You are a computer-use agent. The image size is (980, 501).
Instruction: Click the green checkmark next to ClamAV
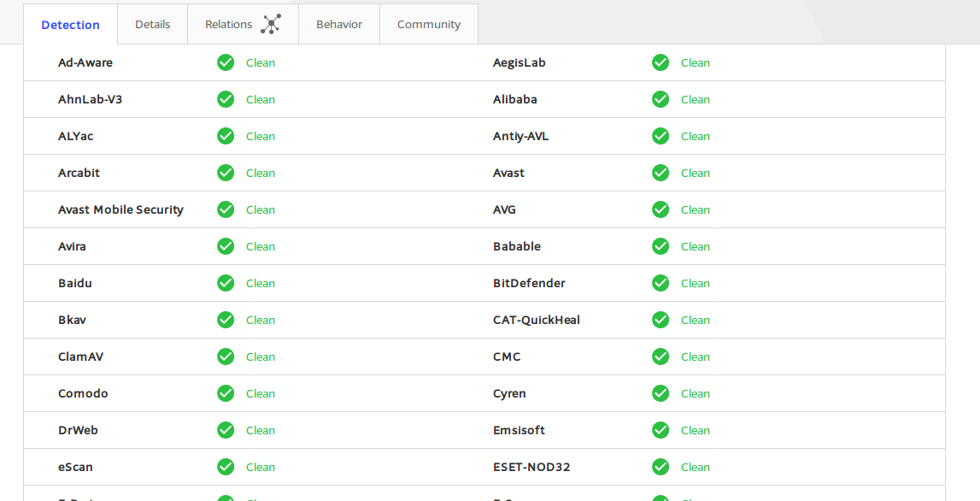(x=226, y=357)
